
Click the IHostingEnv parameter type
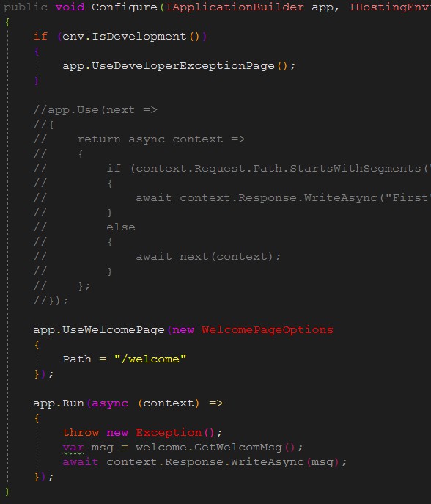tap(389, 7)
